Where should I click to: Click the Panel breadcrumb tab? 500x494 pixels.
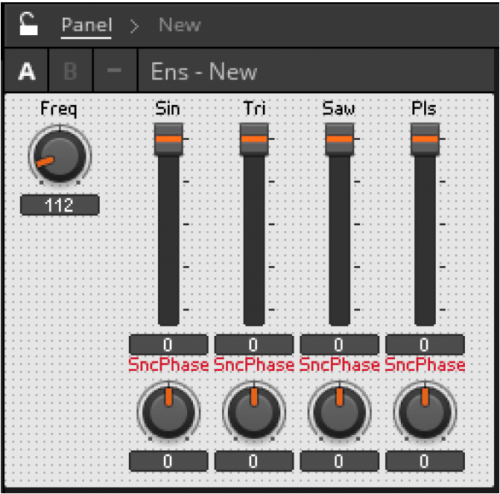86,25
